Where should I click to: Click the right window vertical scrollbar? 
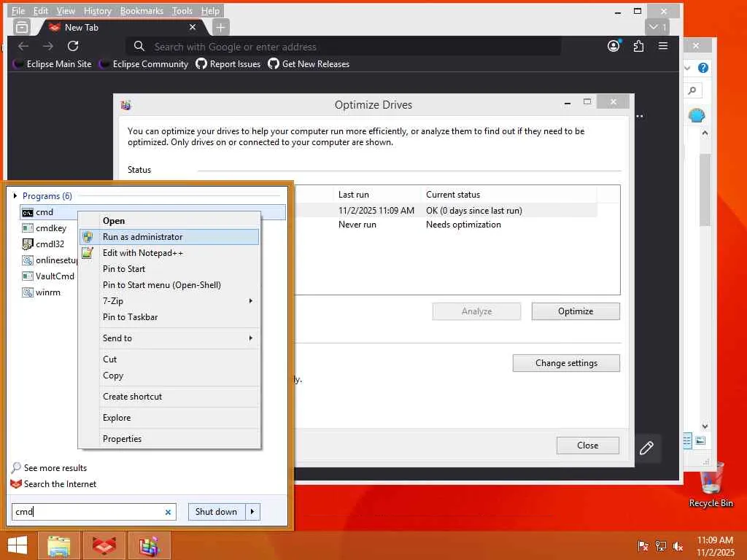click(705, 190)
